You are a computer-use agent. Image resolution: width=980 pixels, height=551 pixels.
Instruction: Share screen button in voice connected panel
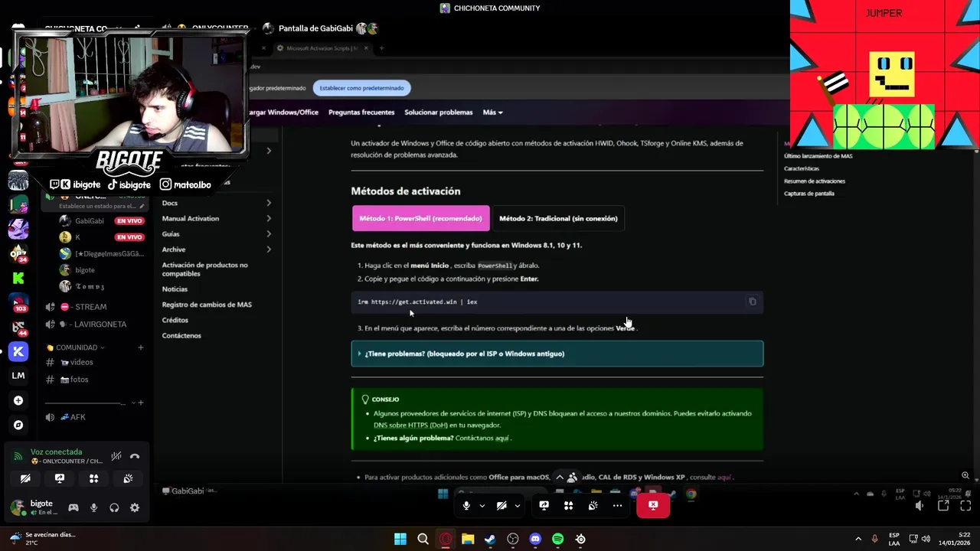(x=60, y=478)
